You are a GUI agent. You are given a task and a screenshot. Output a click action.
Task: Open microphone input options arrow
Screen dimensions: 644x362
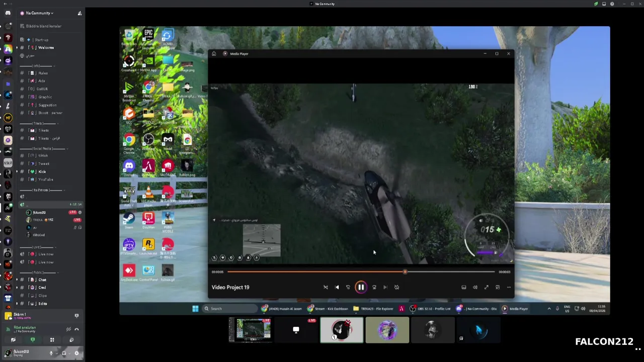click(56, 353)
